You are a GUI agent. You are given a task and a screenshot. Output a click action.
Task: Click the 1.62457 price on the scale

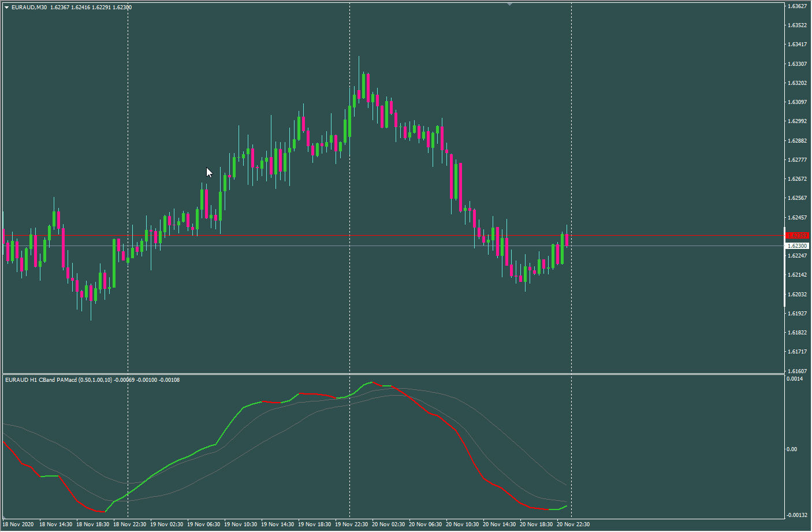[798, 218]
